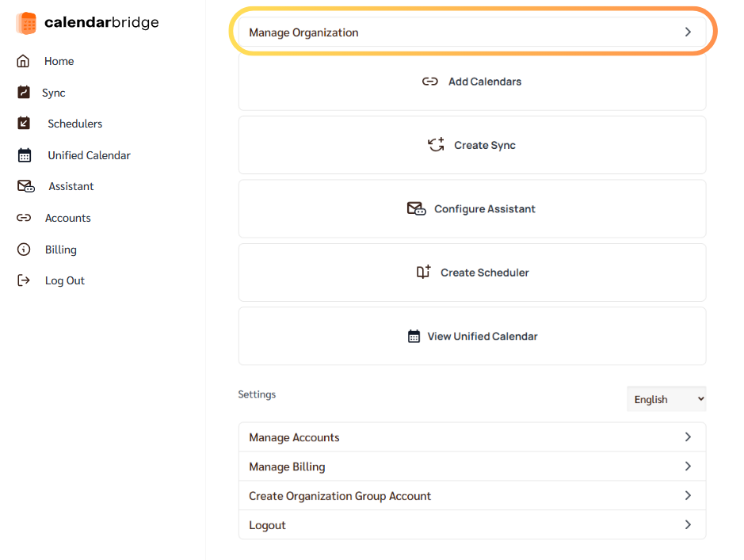Image resolution: width=744 pixels, height=560 pixels.
Task: Click the Unified Calendar icon in sidebar
Action: pyautogui.click(x=25, y=155)
